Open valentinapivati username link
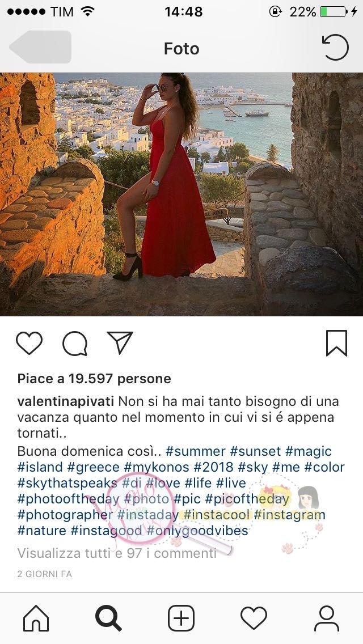This screenshot has height=644, width=363. tap(66, 402)
